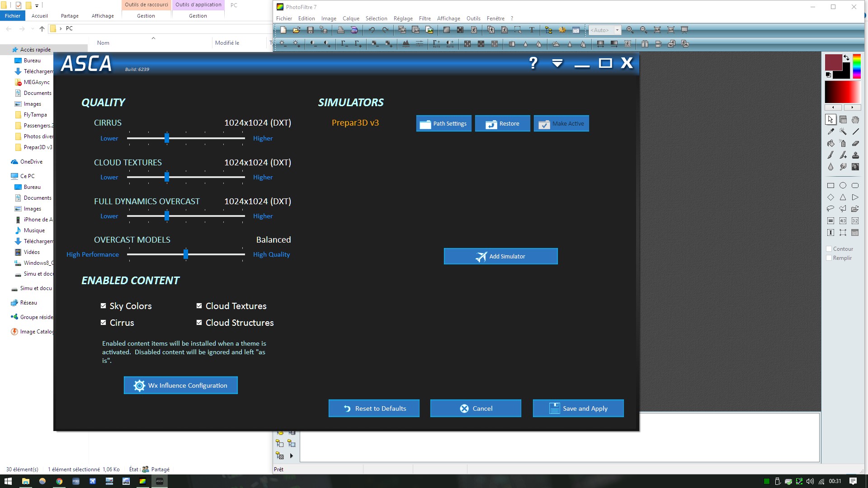Image resolution: width=868 pixels, height=488 pixels.
Task: Open the Auto zoom level dropdown
Action: pos(617,30)
